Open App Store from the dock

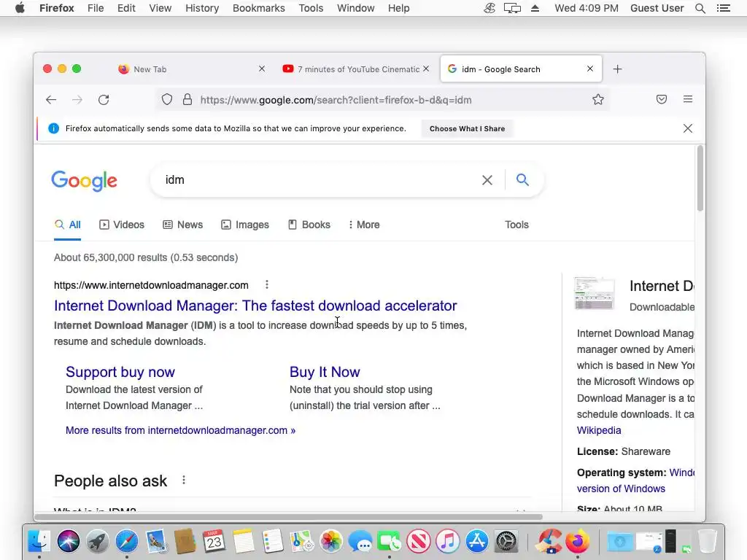click(477, 541)
